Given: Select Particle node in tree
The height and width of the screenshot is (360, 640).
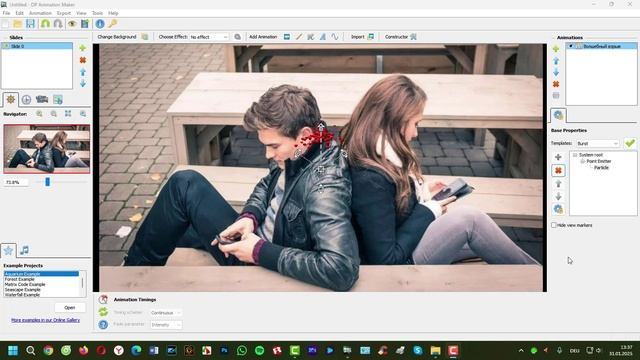Looking at the screenshot, I should tap(601, 168).
